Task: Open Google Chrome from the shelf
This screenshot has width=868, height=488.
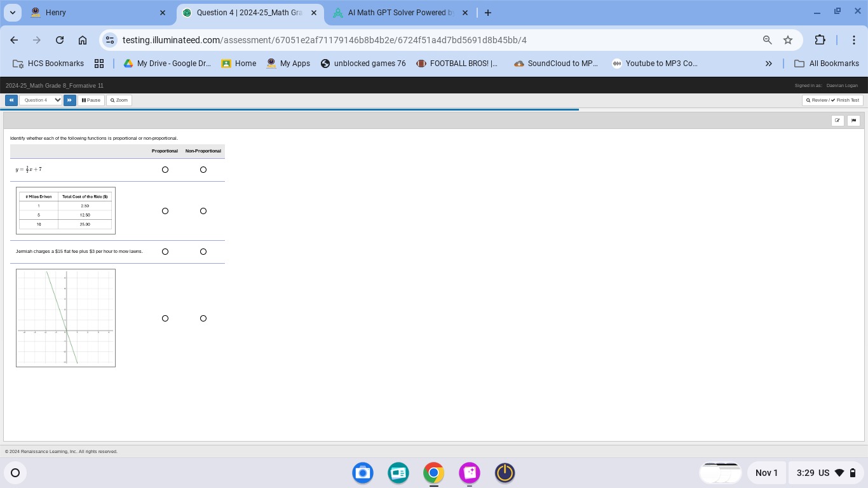Action: pyautogui.click(x=434, y=473)
